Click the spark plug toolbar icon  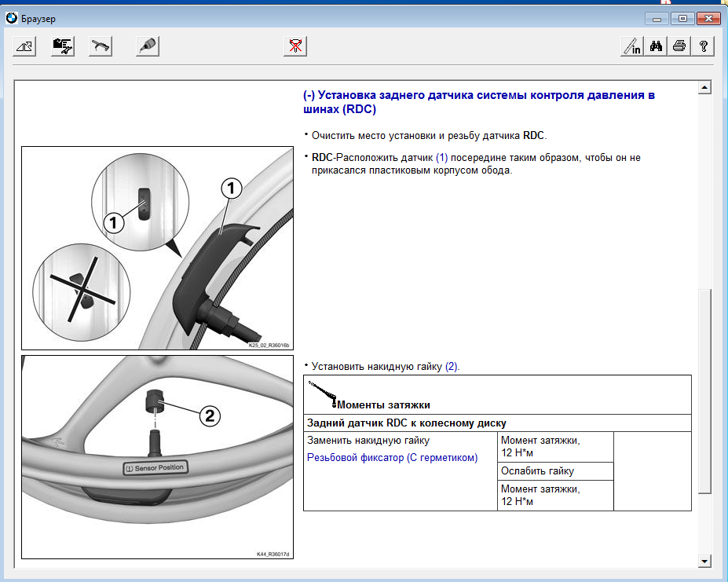(x=147, y=46)
